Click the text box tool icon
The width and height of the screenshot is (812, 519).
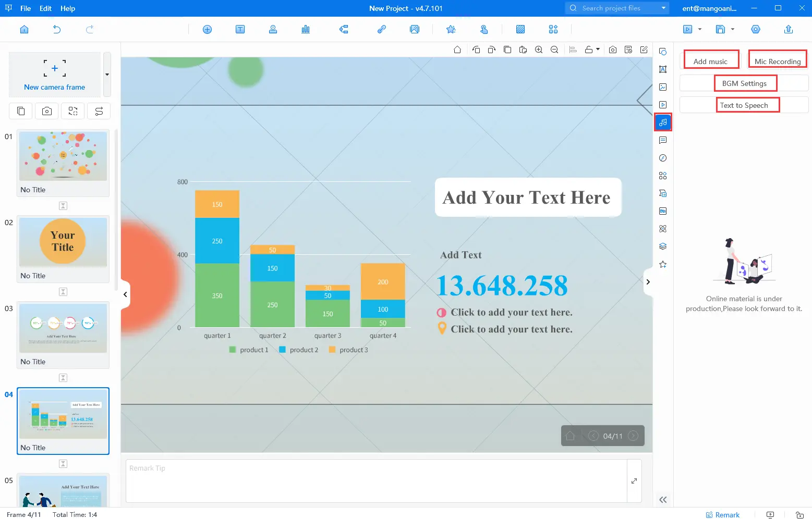[240, 30]
